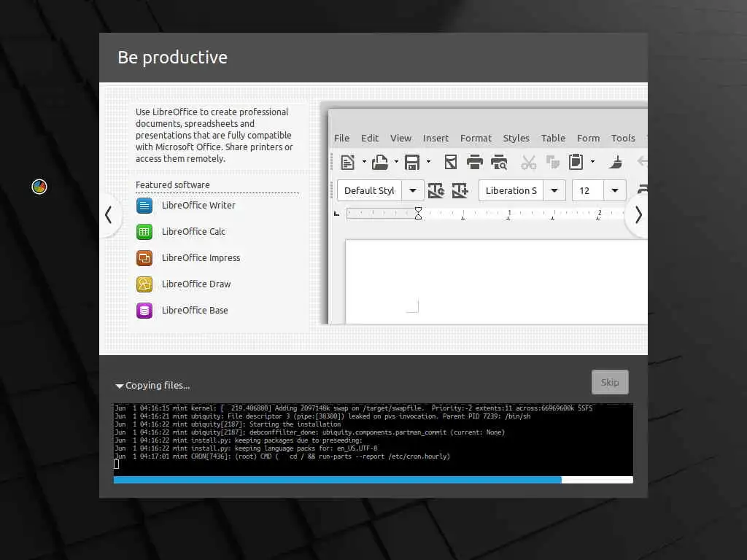Click the Paste clipboard icon
The height and width of the screenshot is (560, 747).
[x=576, y=163]
